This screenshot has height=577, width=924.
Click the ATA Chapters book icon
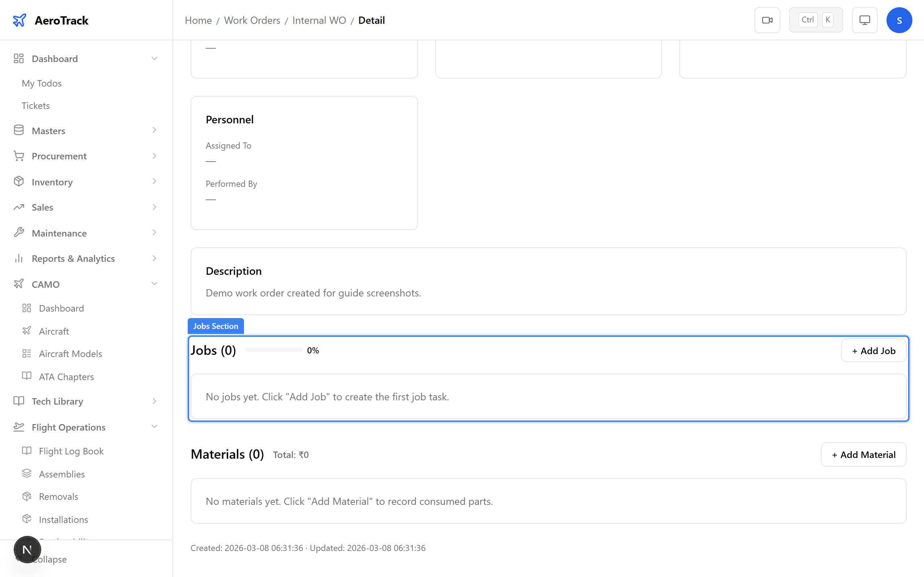pyautogui.click(x=27, y=376)
